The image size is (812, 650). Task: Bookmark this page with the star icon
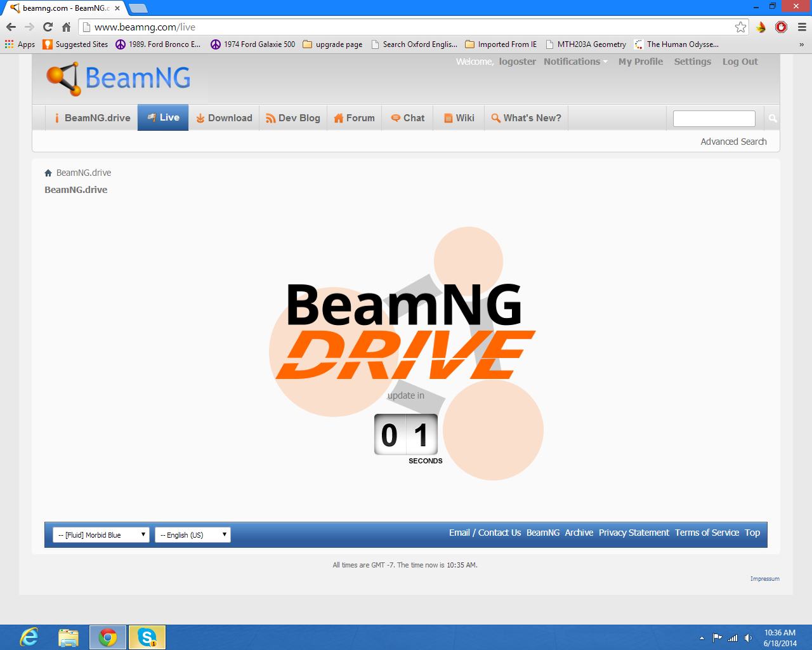[x=740, y=27]
